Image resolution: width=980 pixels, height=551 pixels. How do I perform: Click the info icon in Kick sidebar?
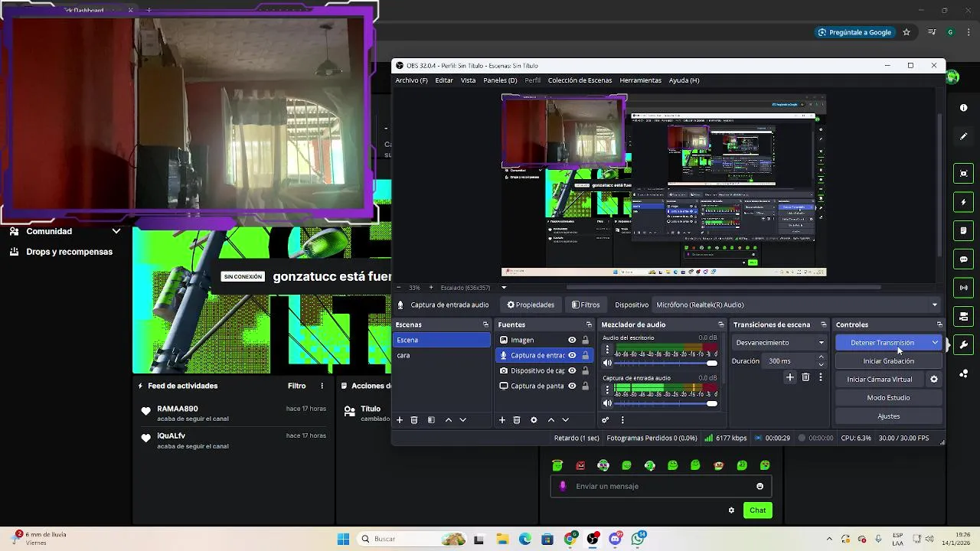coord(963,108)
